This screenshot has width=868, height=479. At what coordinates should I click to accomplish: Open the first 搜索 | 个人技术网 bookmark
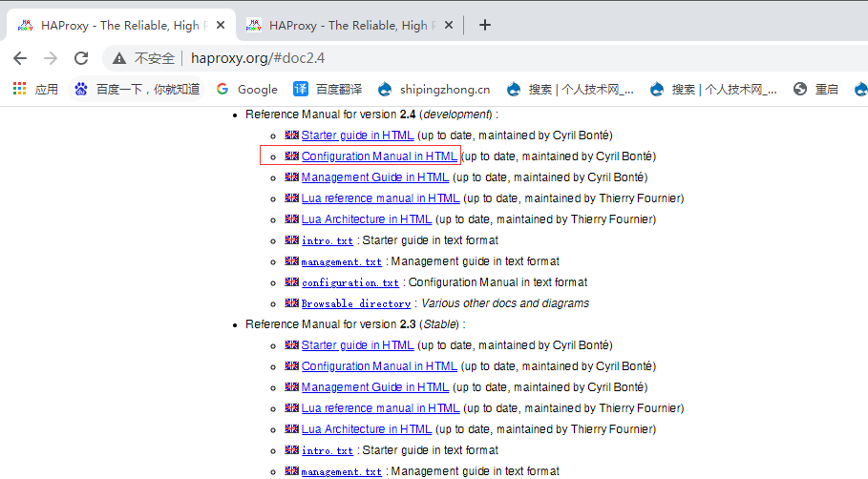point(570,89)
